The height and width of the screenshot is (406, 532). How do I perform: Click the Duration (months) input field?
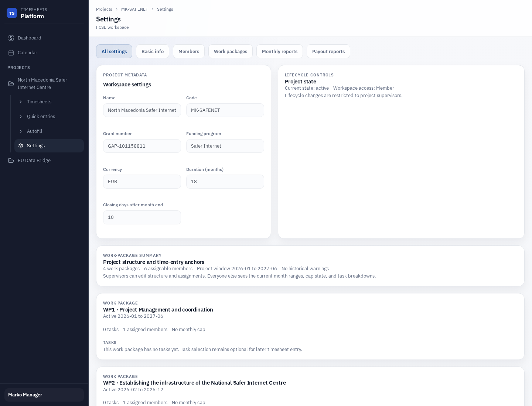tap(225, 182)
